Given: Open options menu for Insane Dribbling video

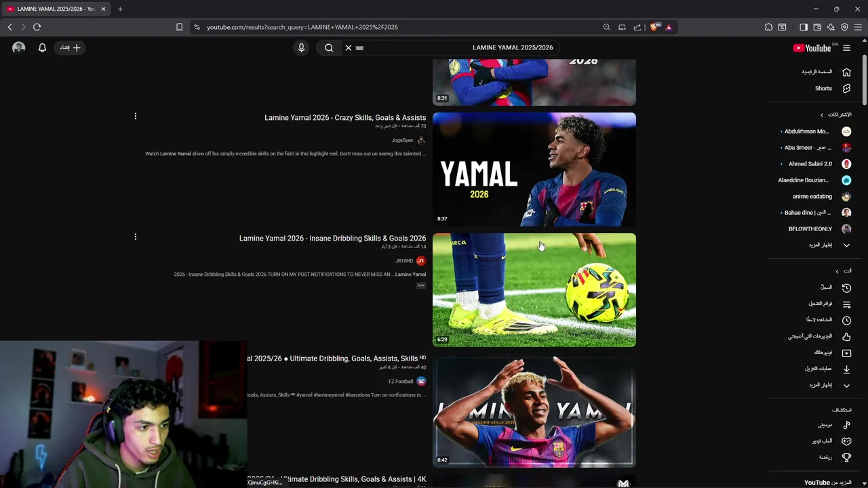Looking at the screenshot, I should 135,237.
